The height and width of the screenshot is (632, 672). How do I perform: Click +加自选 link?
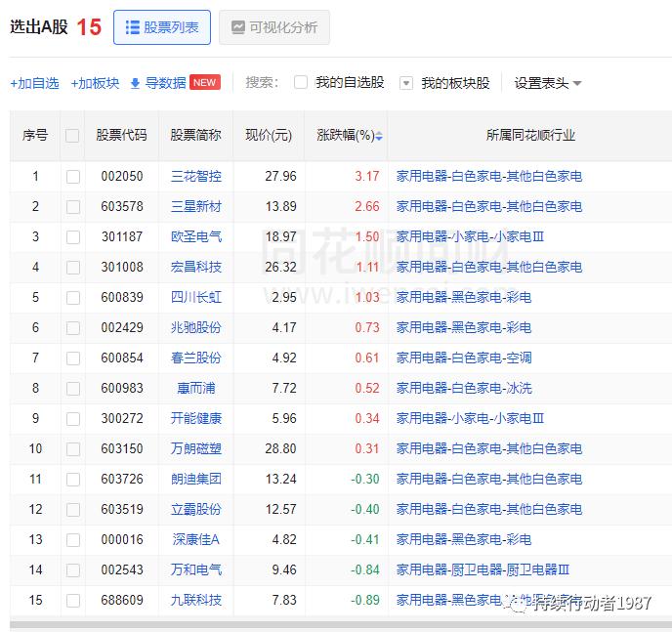coord(34,83)
